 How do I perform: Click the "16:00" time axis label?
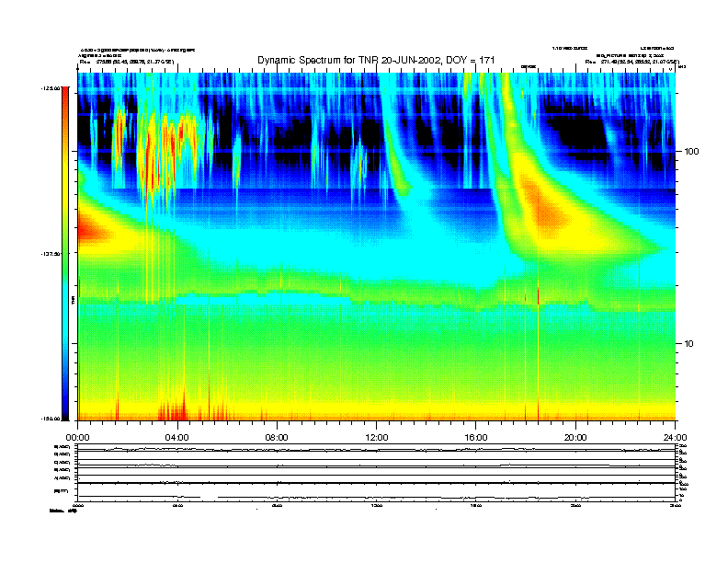[476, 438]
